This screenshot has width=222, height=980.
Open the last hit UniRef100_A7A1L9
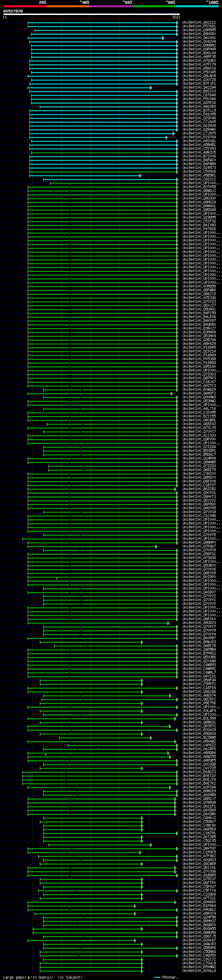click(x=199, y=971)
